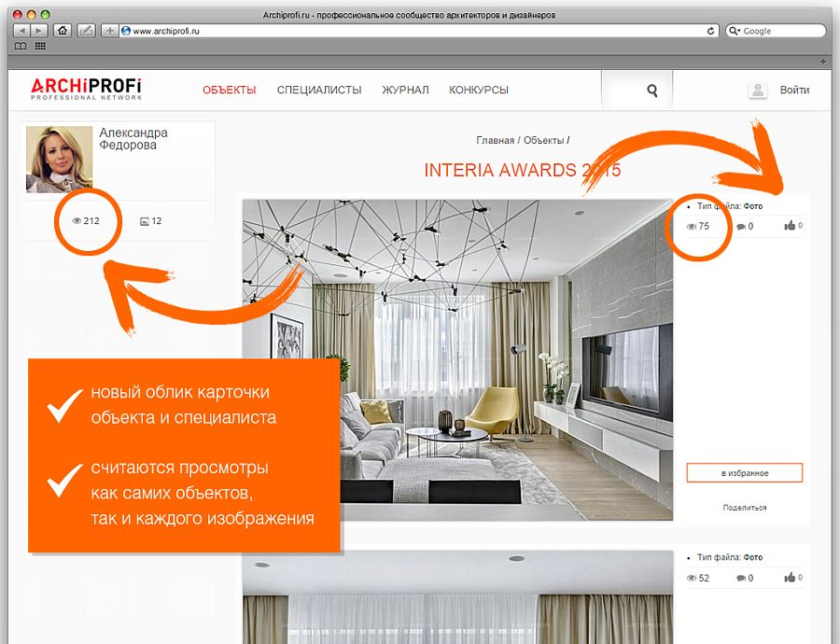Click the like icon on second photo

[790, 579]
